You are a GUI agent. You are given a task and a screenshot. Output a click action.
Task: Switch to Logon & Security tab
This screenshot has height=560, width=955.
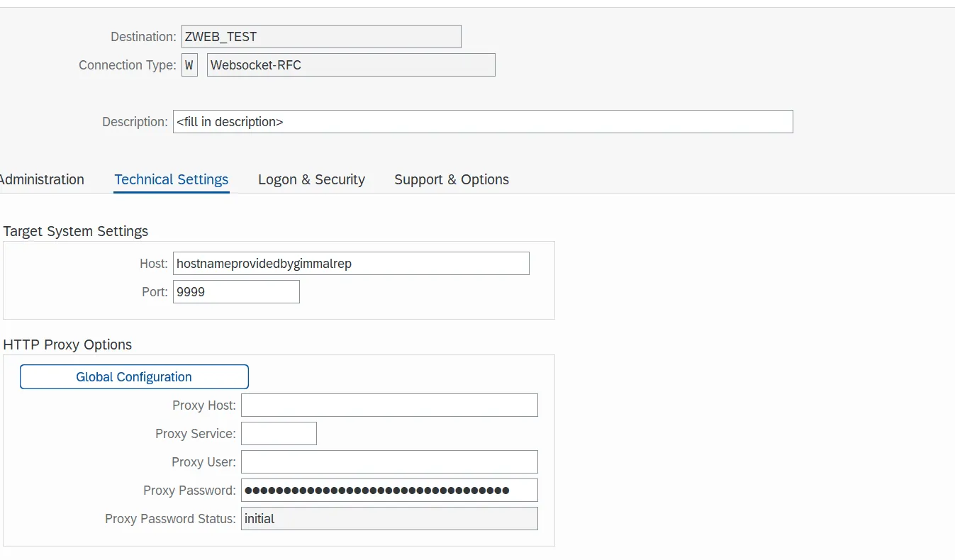point(311,179)
